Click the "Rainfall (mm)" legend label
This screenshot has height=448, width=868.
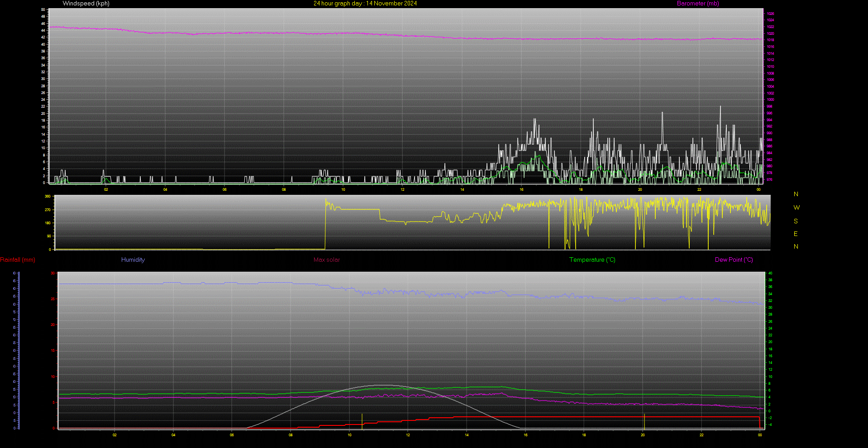[x=18, y=260]
